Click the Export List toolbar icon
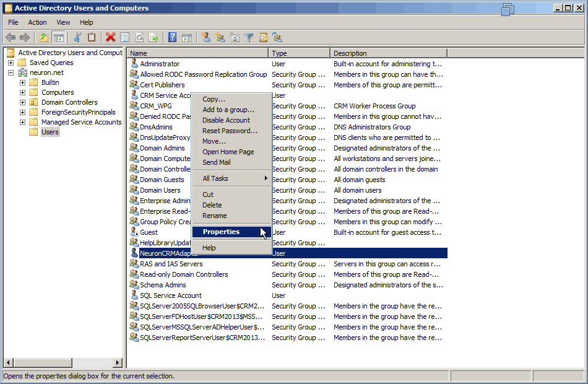Image resolution: width=588 pixels, height=384 pixels. tap(153, 38)
